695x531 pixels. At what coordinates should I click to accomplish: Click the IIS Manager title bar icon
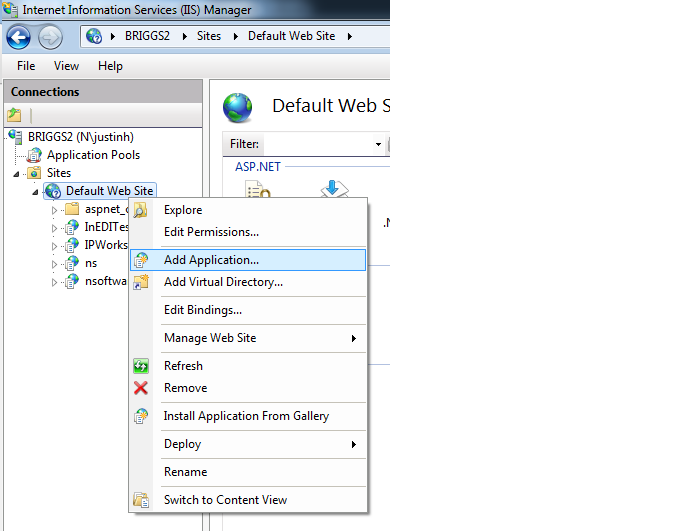click(10, 9)
